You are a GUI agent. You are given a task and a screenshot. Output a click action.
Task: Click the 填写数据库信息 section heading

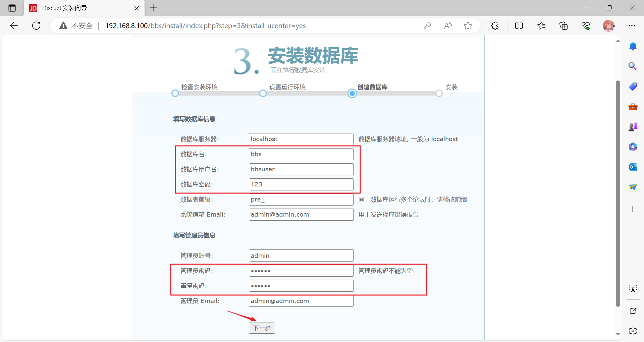pyautogui.click(x=194, y=119)
